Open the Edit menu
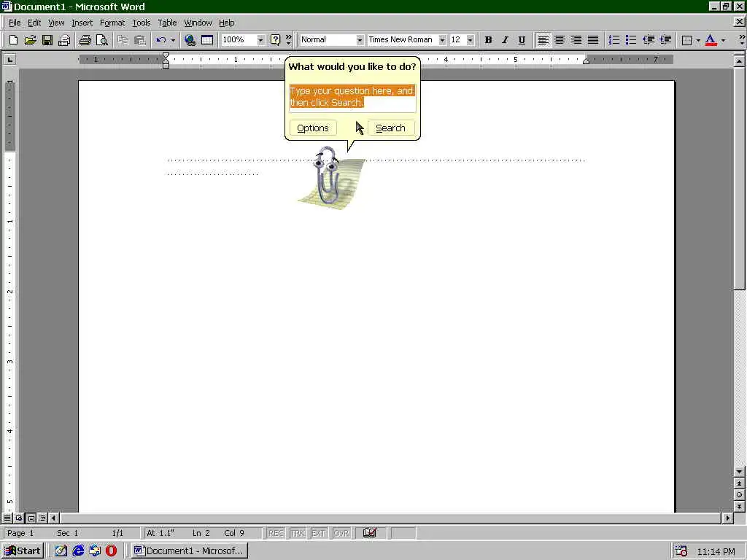Viewport: 747px width, 560px height. pyautogui.click(x=34, y=23)
